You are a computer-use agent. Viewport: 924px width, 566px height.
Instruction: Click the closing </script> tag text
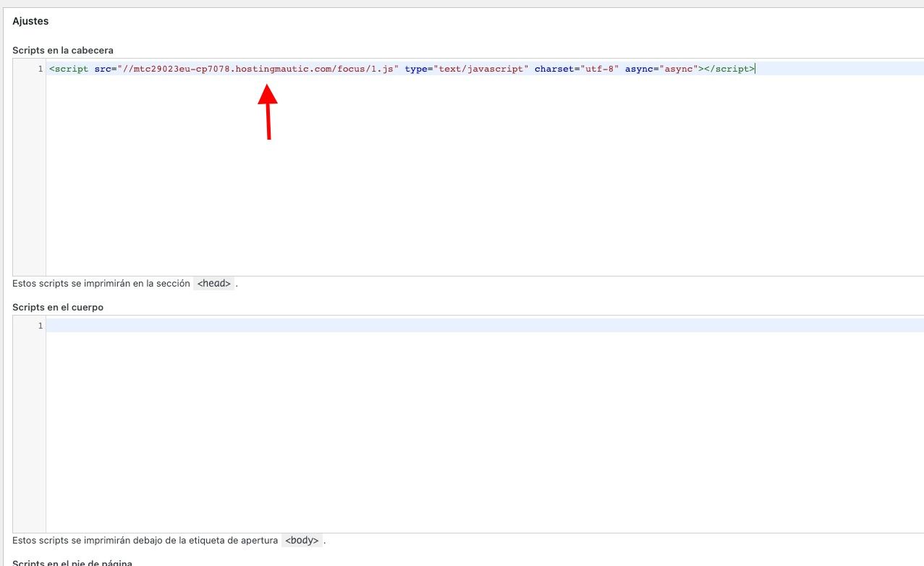pyautogui.click(x=729, y=69)
